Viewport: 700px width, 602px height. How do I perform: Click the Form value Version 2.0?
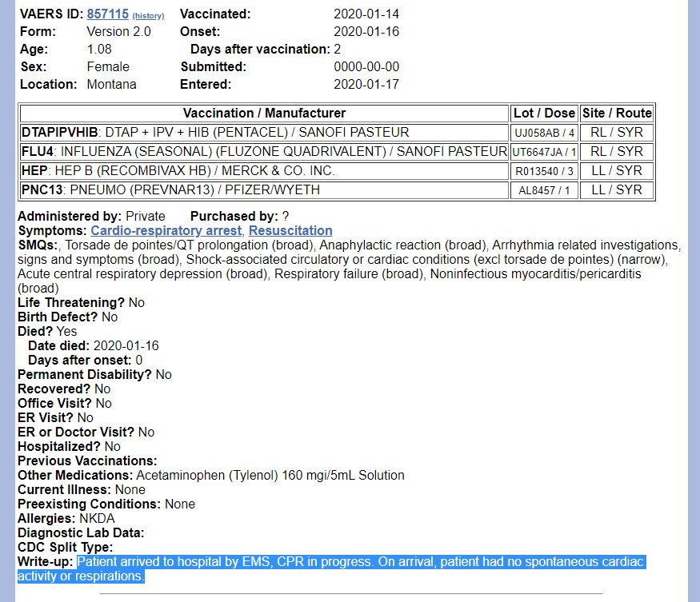[118, 32]
